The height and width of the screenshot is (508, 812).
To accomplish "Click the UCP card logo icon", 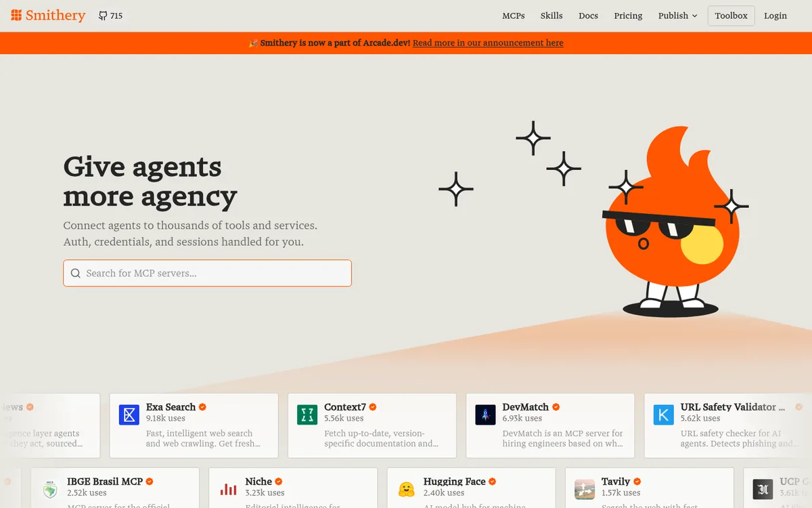I will click(x=763, y=489).
